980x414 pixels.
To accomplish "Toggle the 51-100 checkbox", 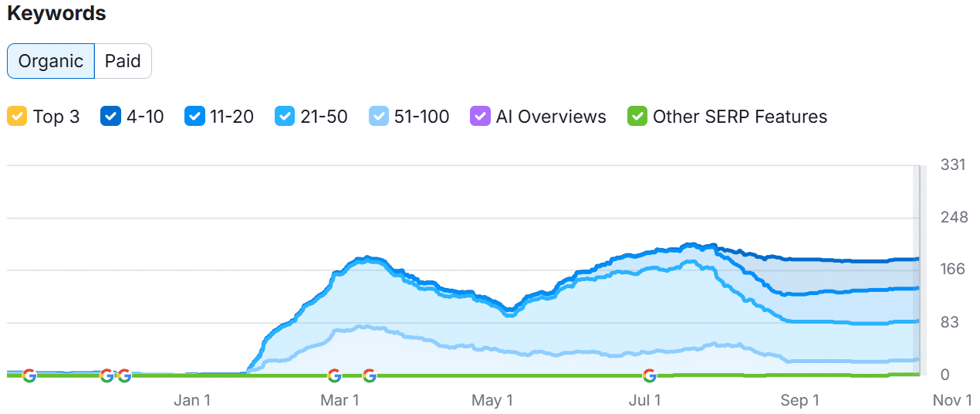I will (379, 117).
